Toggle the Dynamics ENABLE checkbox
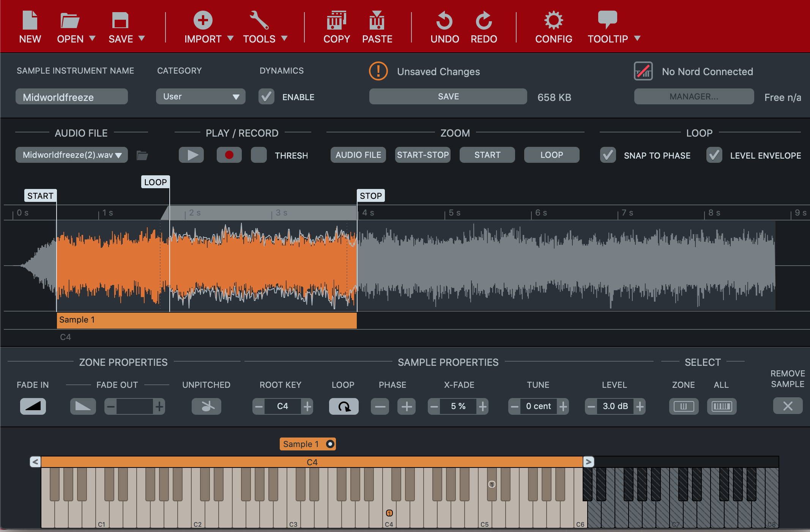The height and width of the screenshot is (532, 810). click(x=266, y=97)
